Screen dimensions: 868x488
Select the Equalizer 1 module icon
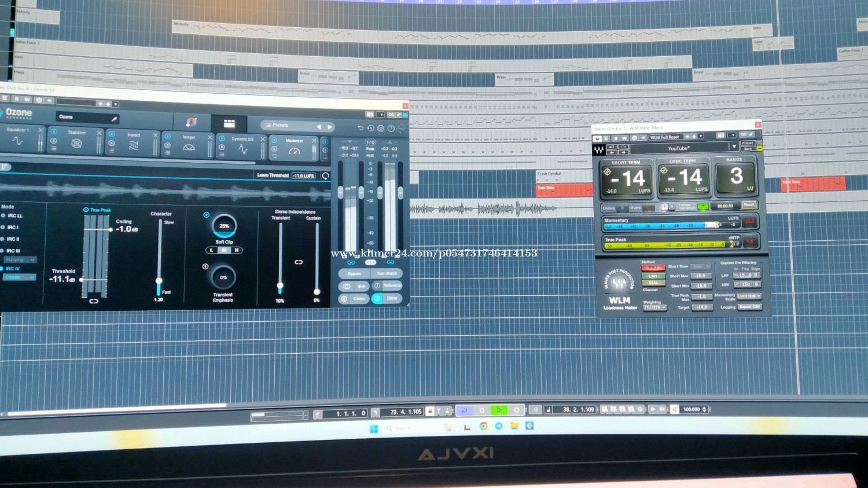[17, 141]
